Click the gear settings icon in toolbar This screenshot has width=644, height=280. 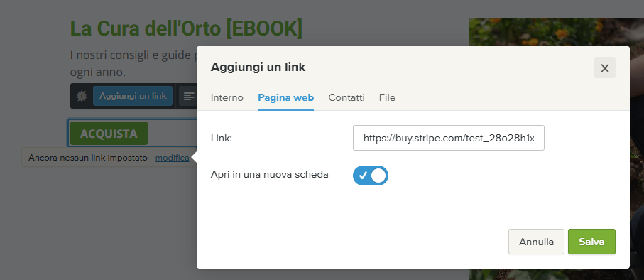[82, 96]
